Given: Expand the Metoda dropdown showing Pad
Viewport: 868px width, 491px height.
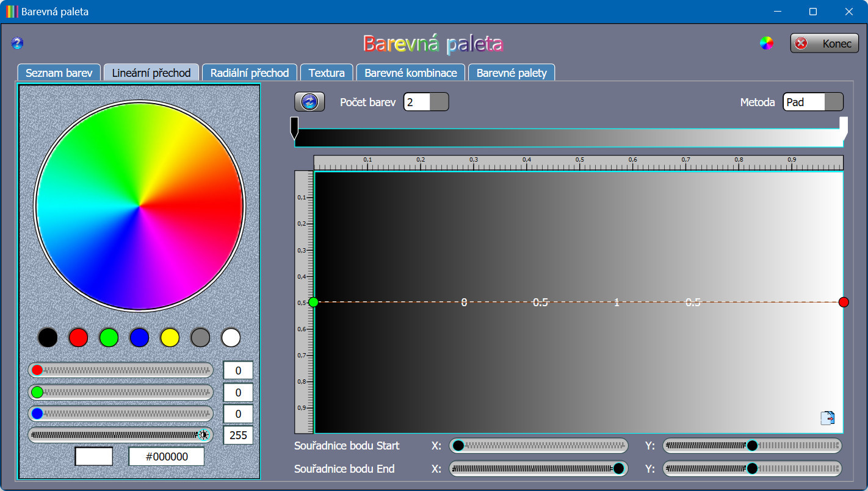Looking at the screenshot, I should [813, 102].
